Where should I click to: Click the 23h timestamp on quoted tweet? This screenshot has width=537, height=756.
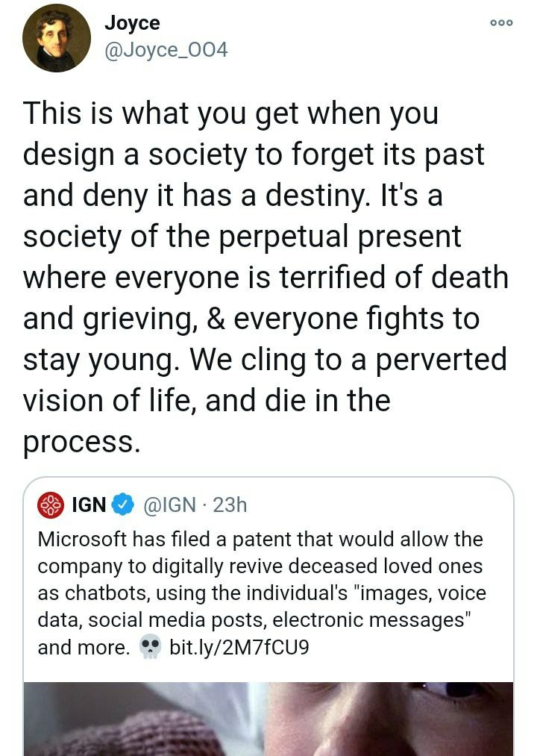coord(230,505)
